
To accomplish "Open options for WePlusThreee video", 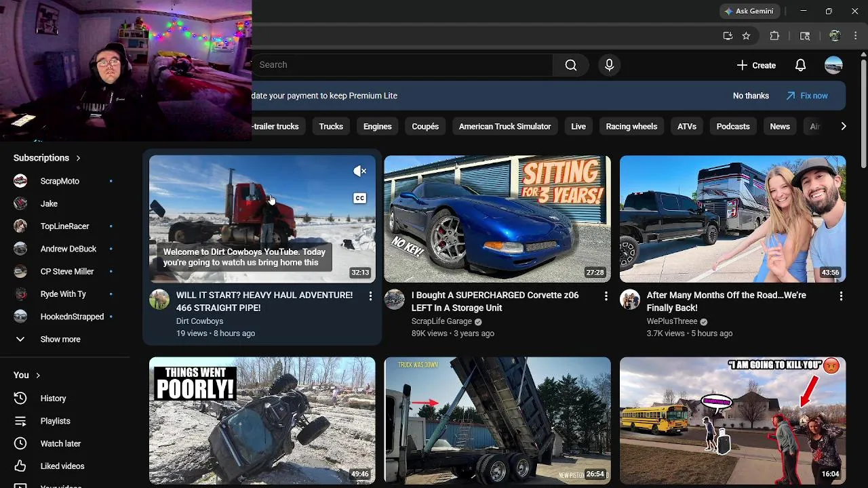I will [841, 296].
